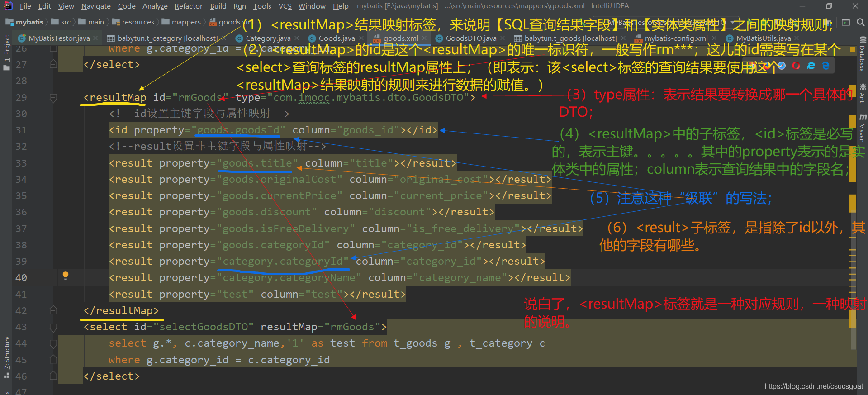
Task: Open the Build menu
Action: click(x=218, y=6)
